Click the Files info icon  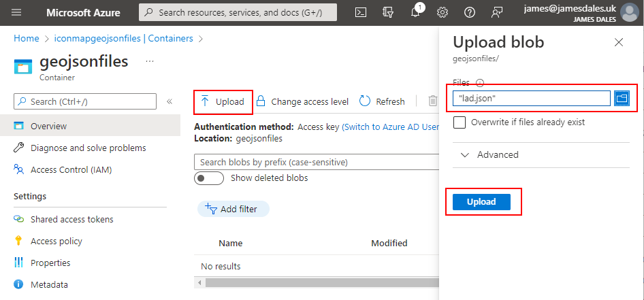click(x=480, y=83)
